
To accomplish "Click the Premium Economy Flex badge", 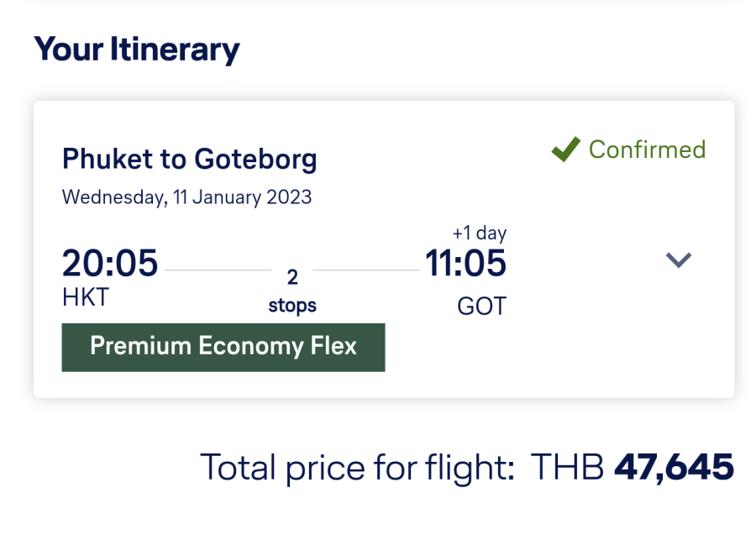I will click(x=223, y=346).
